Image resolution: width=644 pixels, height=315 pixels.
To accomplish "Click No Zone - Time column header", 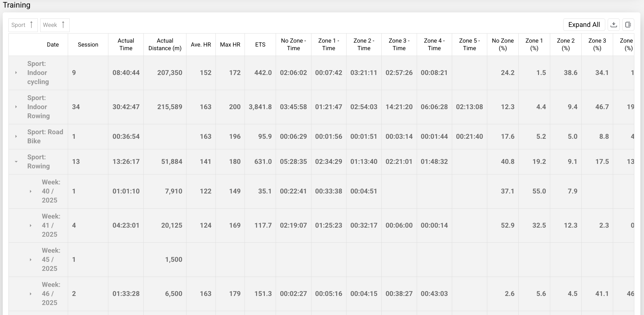I will (294, 44).
